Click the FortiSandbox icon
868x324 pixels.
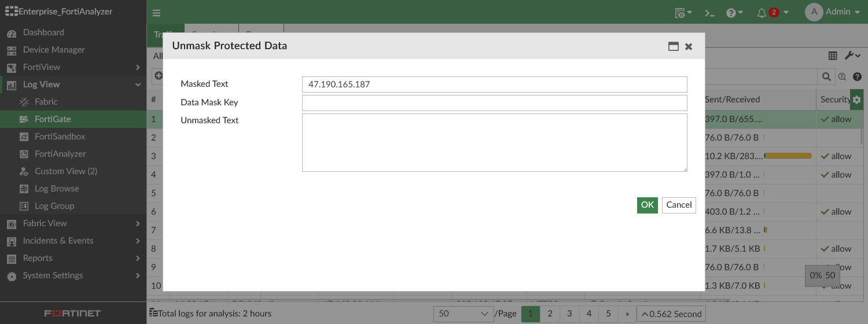[x=24, y=137]
